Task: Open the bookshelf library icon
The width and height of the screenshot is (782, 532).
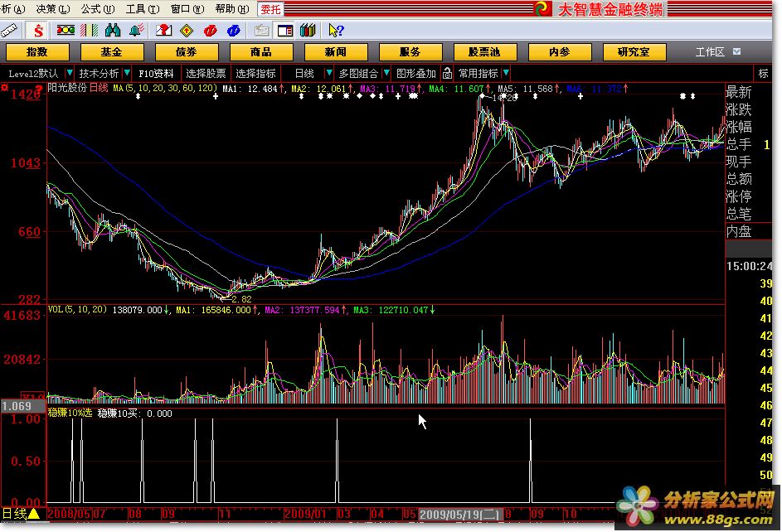Action: click(308, 31)
